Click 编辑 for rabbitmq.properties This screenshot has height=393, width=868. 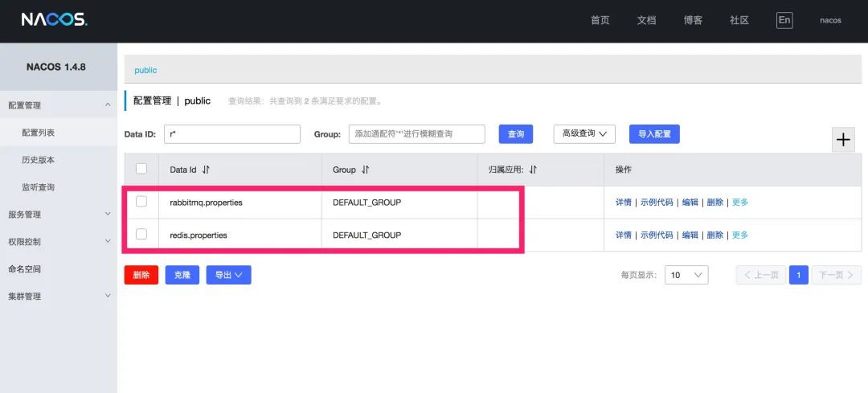click(690, 203)
